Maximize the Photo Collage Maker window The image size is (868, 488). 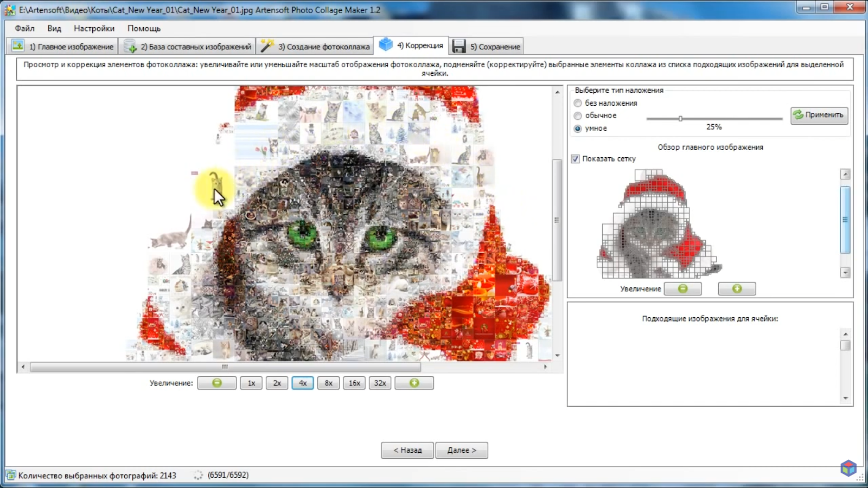point(825,8)
